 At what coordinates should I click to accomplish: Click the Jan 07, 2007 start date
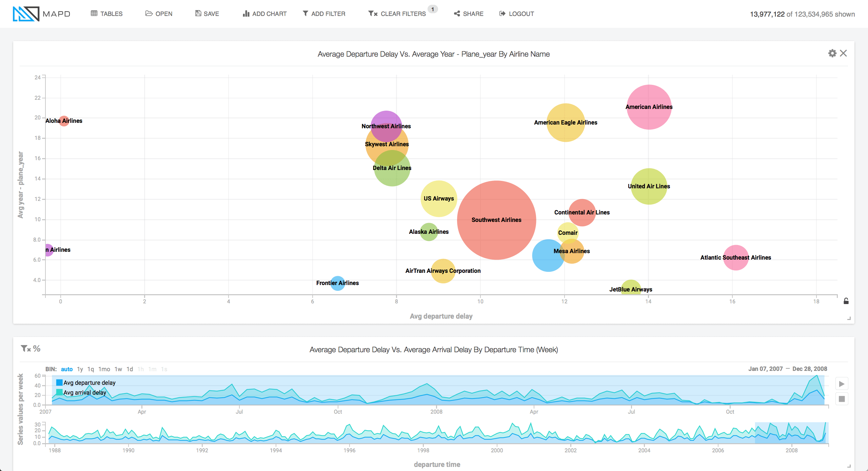coord(765,369)
